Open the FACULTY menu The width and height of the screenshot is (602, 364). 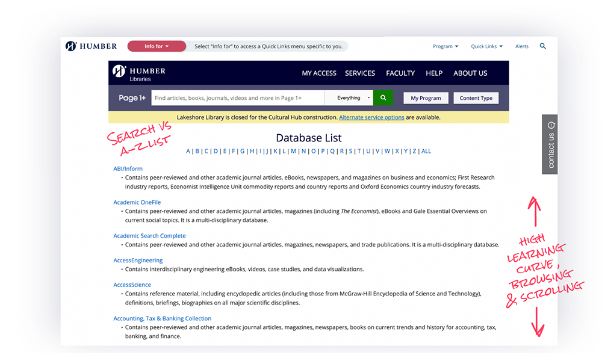click(400, 73)
